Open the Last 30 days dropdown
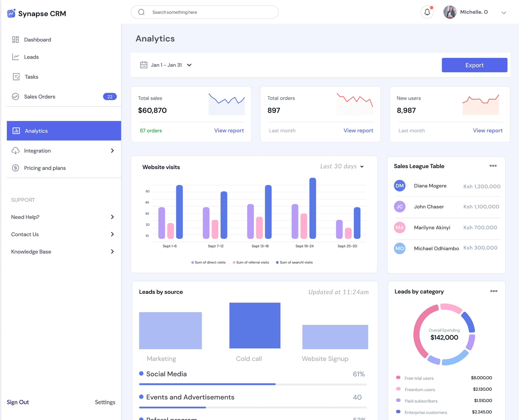The width and height of the screenshot is (519, 420). (362, 167)
